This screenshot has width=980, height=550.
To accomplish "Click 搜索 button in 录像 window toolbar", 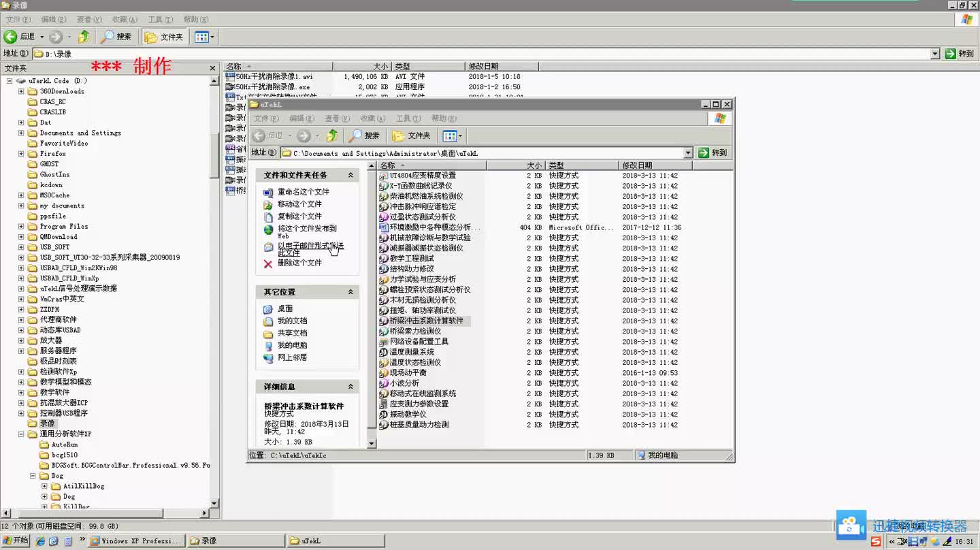I will point(116,37).
